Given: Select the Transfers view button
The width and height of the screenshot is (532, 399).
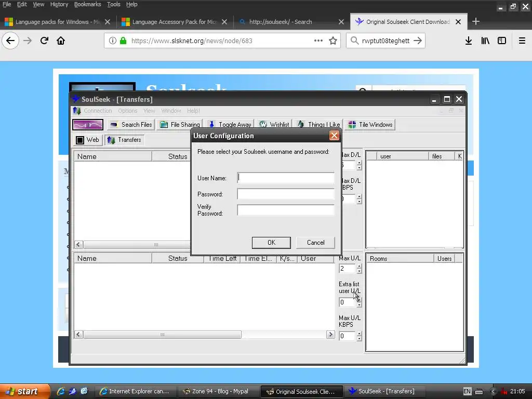Looking at the screenshot, I should coord(124,140).
